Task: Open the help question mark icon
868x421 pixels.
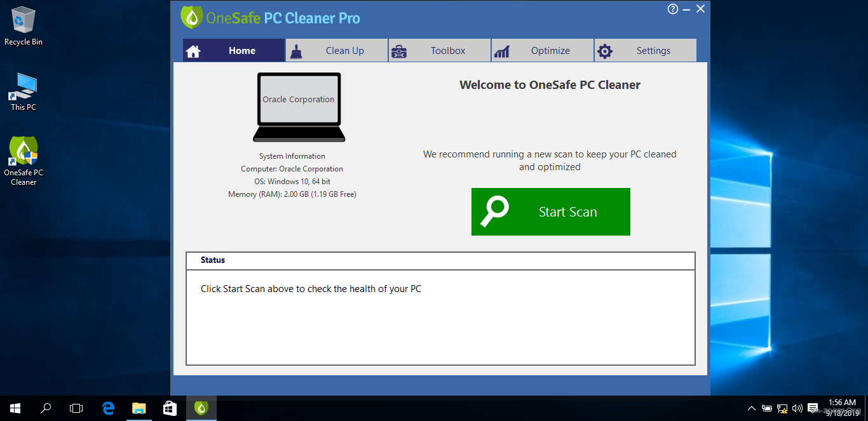Action: (x=673, y=9)
